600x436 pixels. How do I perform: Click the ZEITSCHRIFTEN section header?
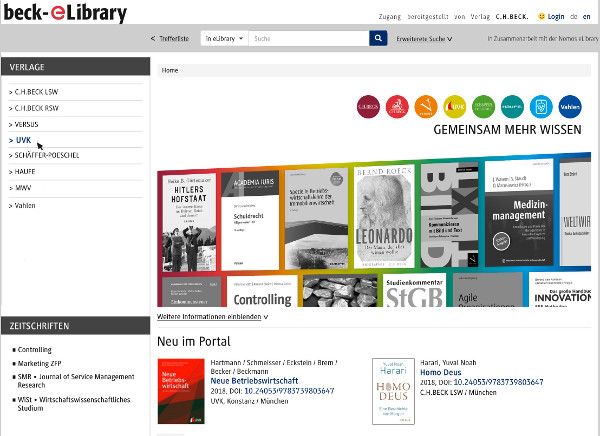(x=75, y=326)
